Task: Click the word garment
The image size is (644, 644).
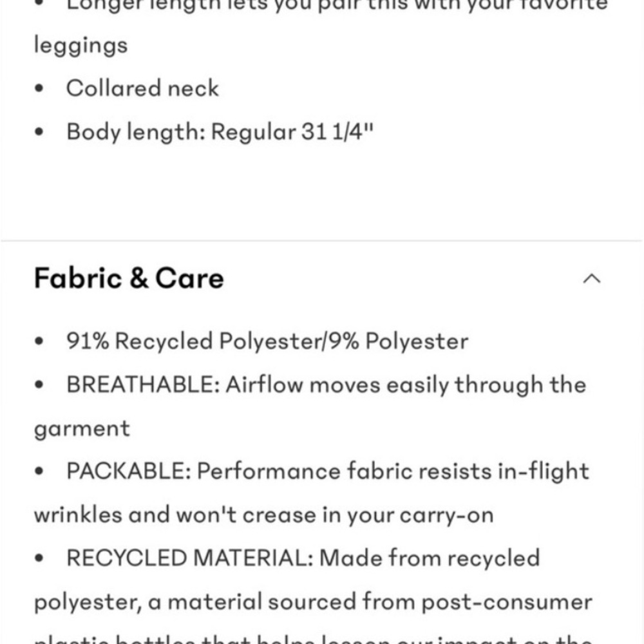Action: [x=82, y=428]
